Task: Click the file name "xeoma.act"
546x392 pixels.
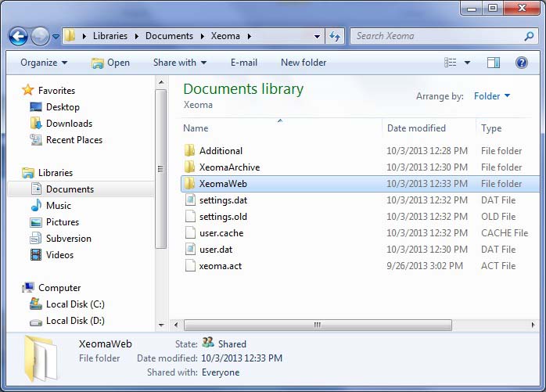Action: tap(221, 266)
